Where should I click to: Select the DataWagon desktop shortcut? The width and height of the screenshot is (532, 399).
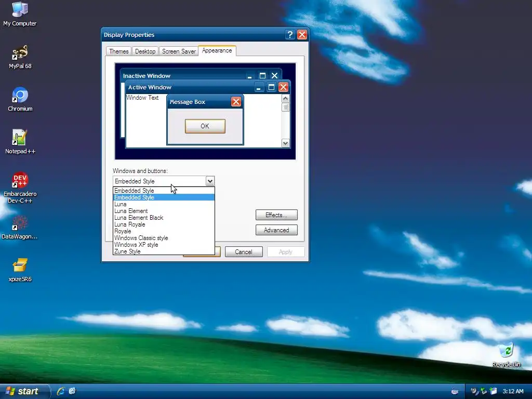click(20, 228)
